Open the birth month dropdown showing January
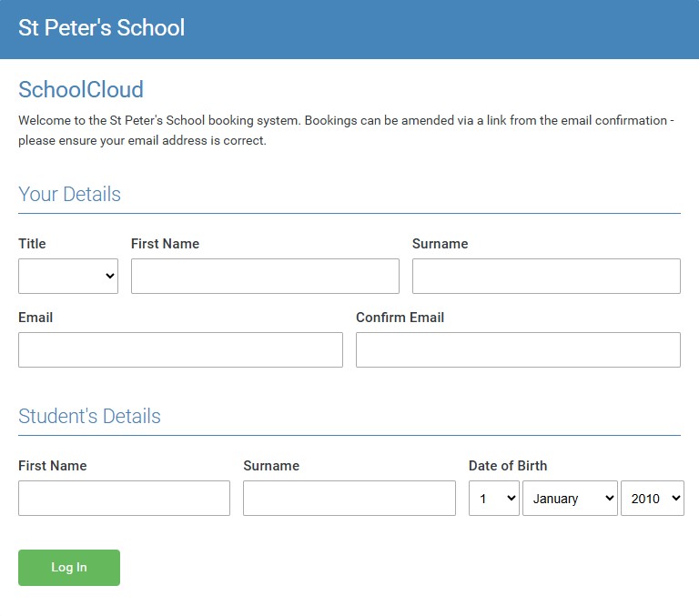This screenshot has width=699, height=616. pyautogui.click(x=570, y=498)
